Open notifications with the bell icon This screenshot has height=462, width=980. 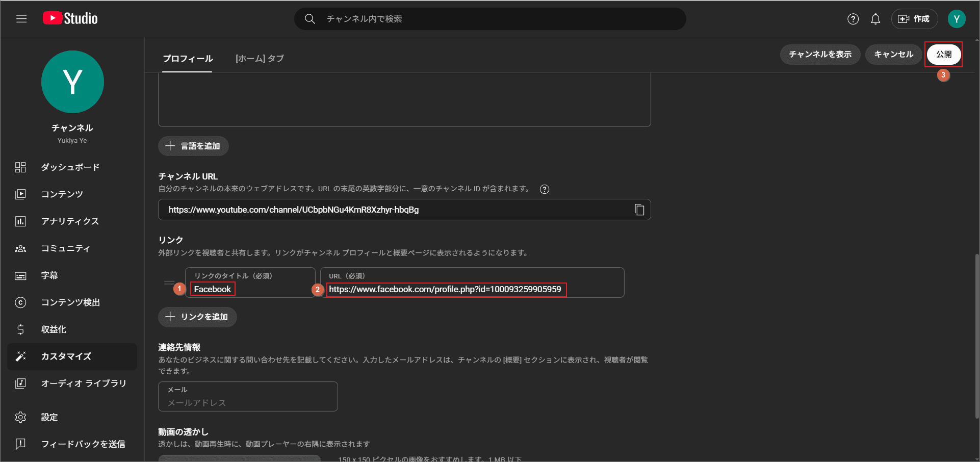tap(875, 18)
